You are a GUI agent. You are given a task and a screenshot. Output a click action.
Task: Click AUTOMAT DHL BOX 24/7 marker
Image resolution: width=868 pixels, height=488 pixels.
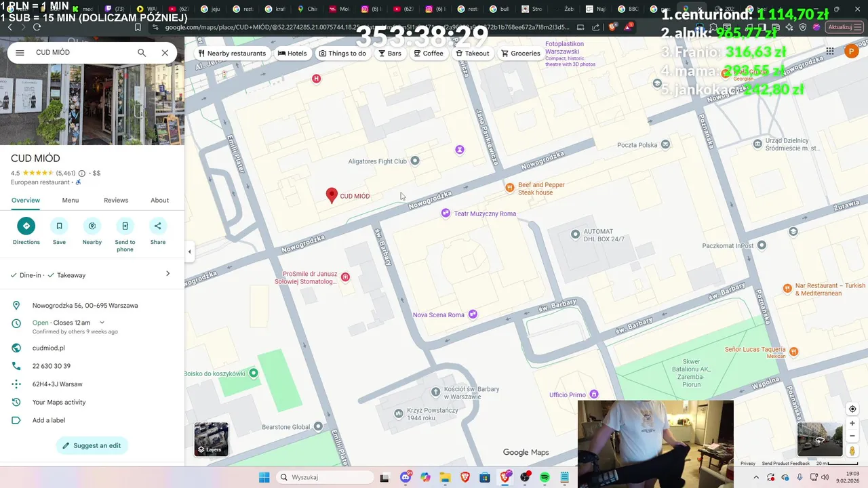[x=575, y=235]
